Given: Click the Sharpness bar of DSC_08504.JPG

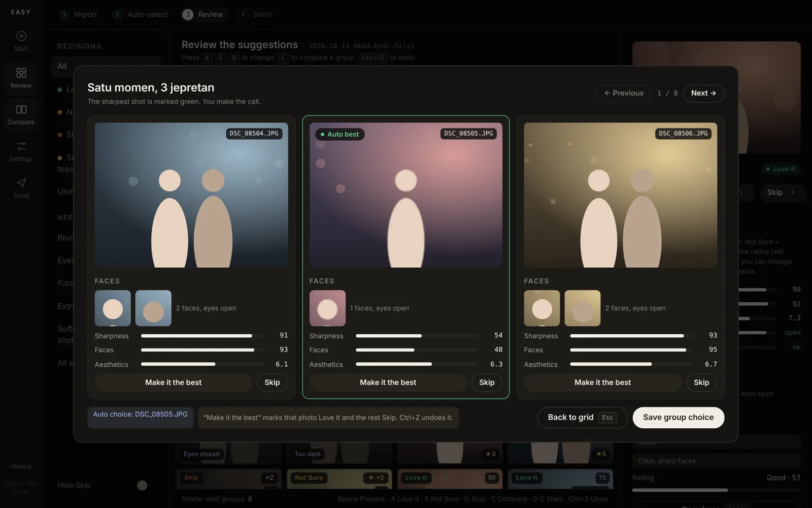Looking at the screenshot, I should point(202,336).
